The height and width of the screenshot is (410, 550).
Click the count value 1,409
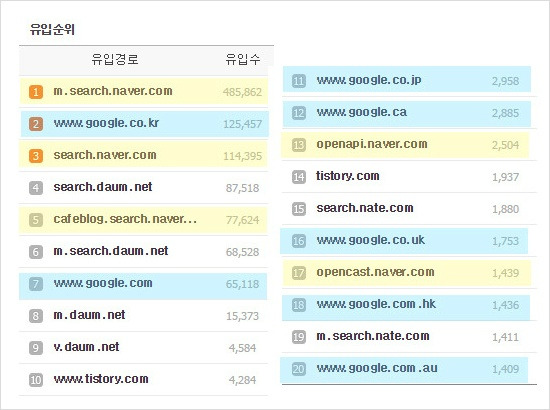click(505, 369)
